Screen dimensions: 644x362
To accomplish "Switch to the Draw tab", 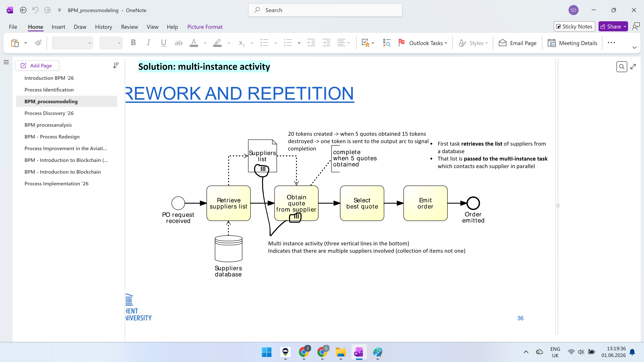I will 80,27.
